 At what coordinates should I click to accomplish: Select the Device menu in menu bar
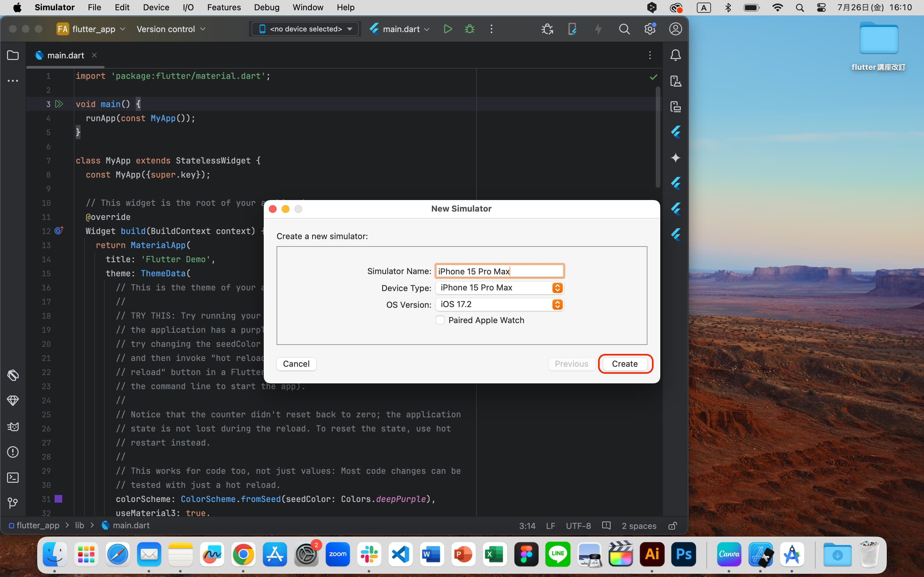[156, 7]
